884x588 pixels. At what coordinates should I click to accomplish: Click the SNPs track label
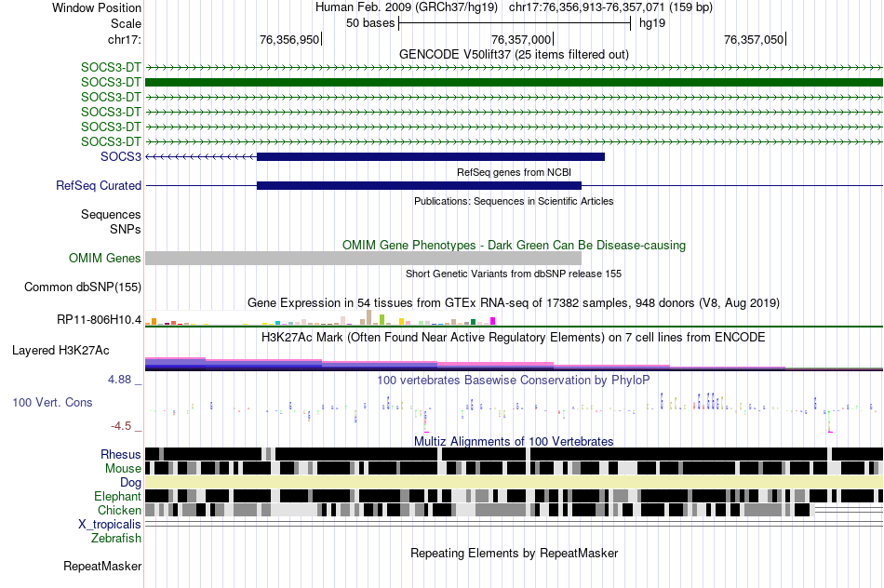pos(126,230)
